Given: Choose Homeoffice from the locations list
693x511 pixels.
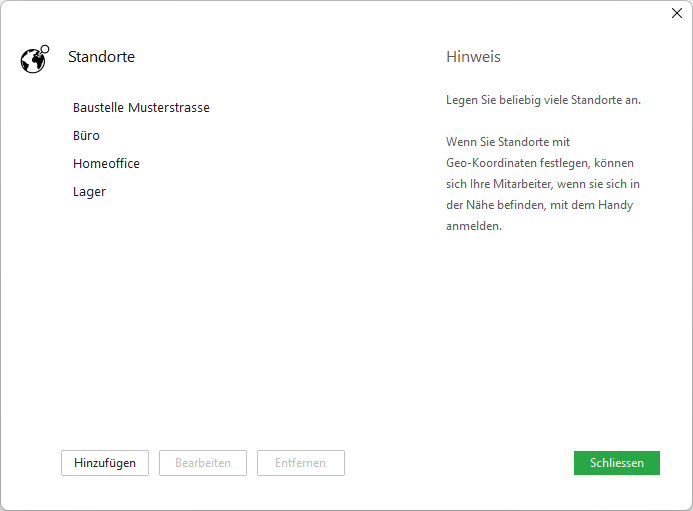Looking at the screenshot, I should (x=106, y=163).
